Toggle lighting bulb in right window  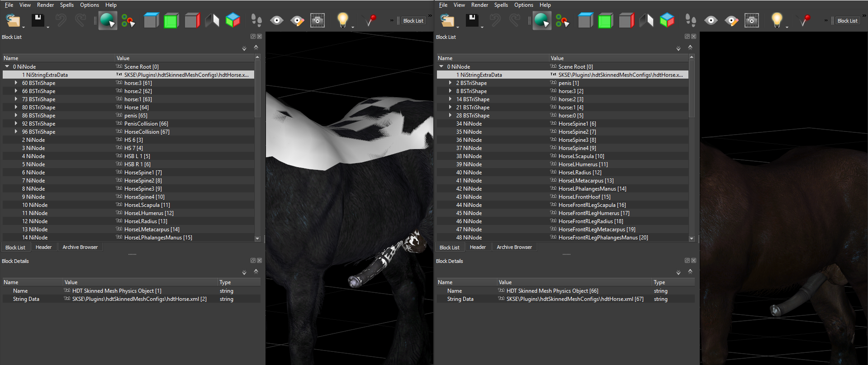point(777,20)
